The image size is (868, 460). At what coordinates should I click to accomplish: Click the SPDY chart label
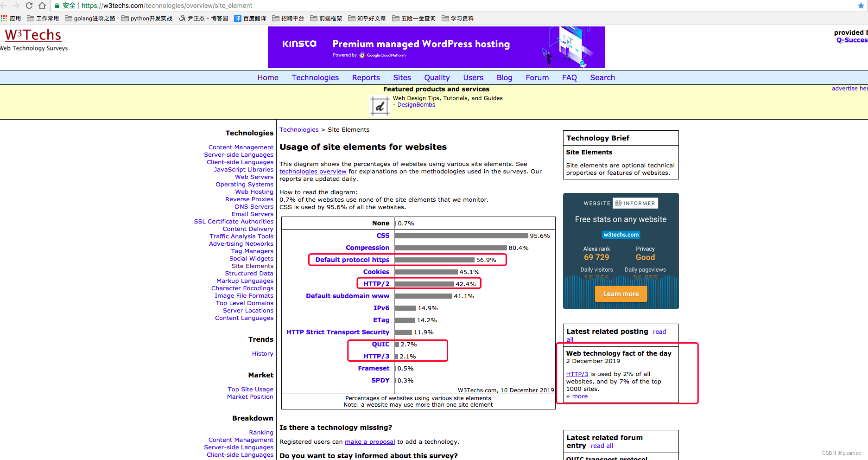(380, 380)
